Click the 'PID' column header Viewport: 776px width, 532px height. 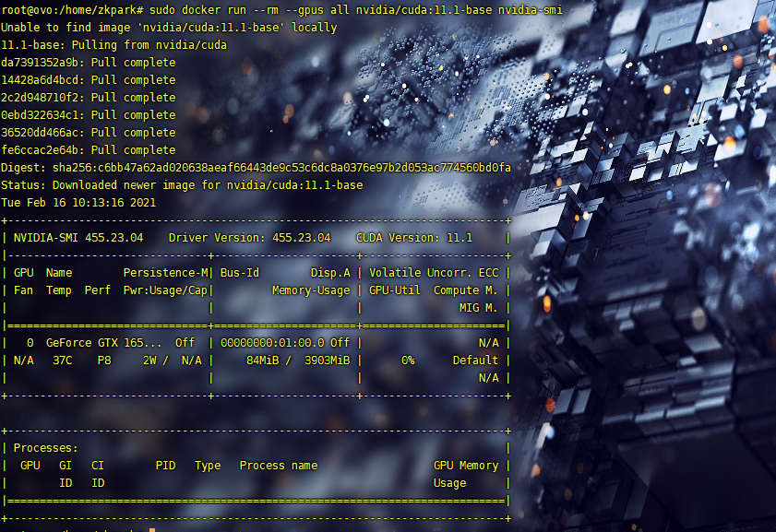165,466
